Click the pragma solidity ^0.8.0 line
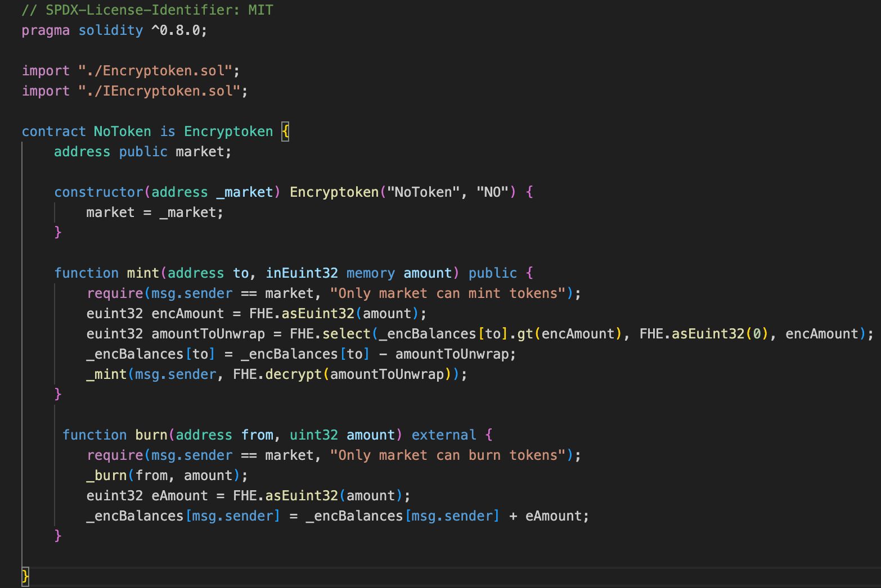The width and height of the screenshot is (881, 588). pyautogui.click(x=114, y=30)
